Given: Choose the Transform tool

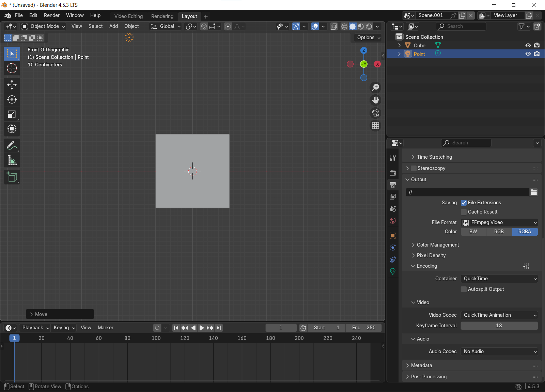Looking at the screenshot, I should point(12,129).
